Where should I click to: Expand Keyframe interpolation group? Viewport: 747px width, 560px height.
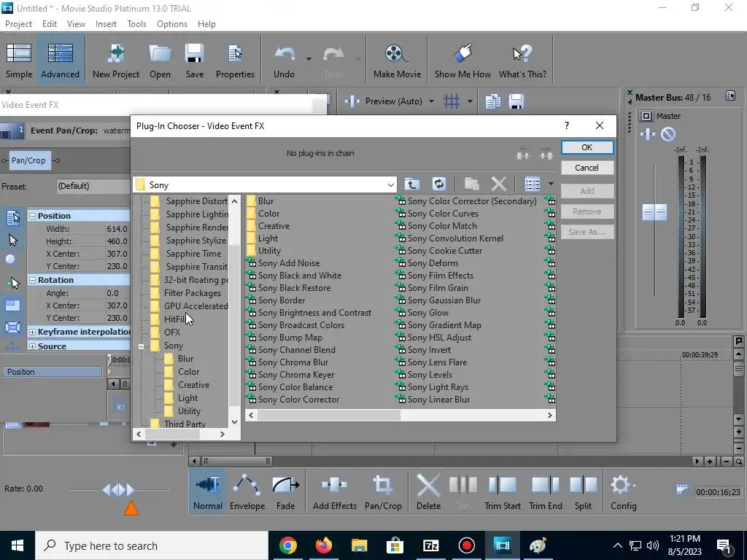(x=32, y=332)
